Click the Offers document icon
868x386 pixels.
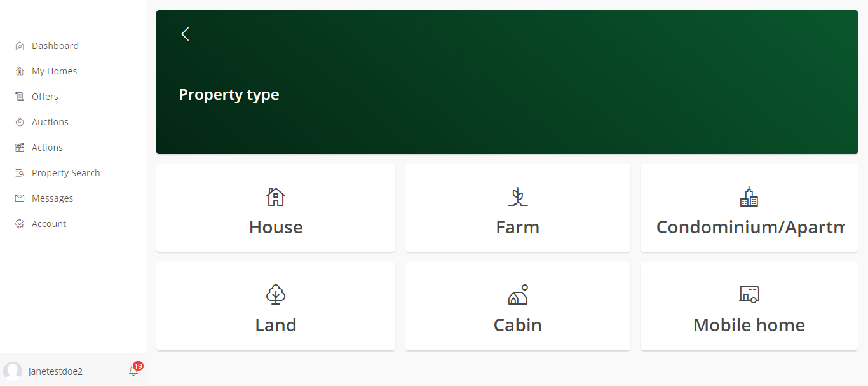click(20, 97)
